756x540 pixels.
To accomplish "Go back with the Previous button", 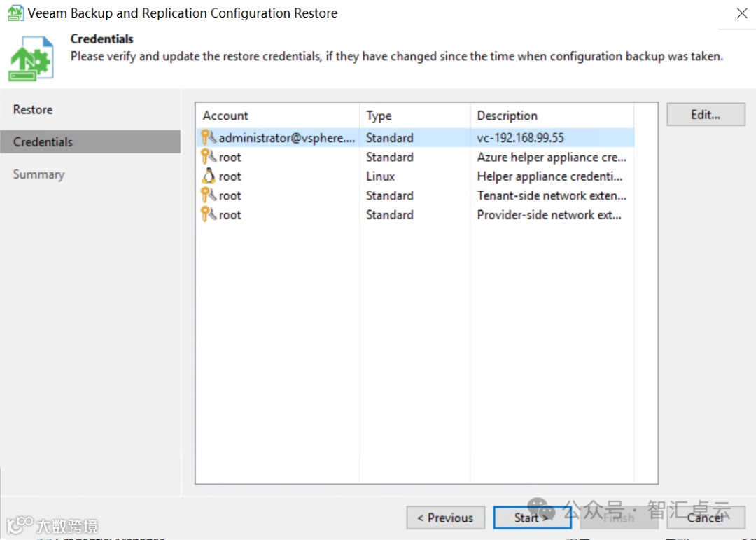I will [x=445, y=518].
